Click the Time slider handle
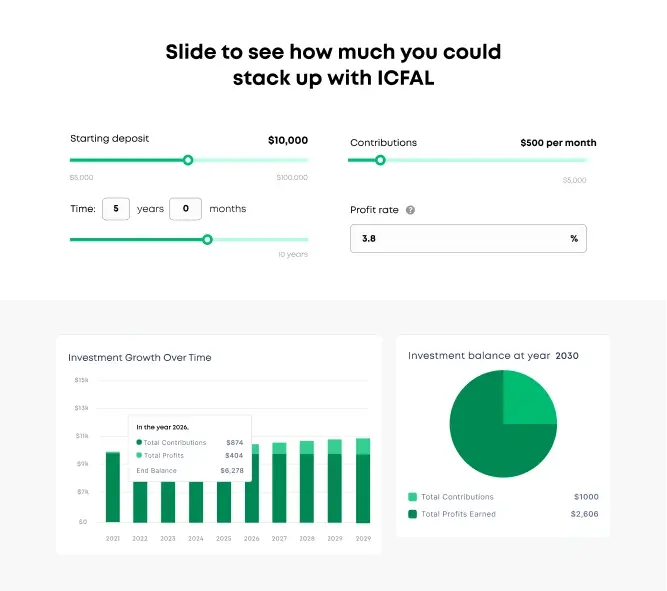 [x=207, y=239]
